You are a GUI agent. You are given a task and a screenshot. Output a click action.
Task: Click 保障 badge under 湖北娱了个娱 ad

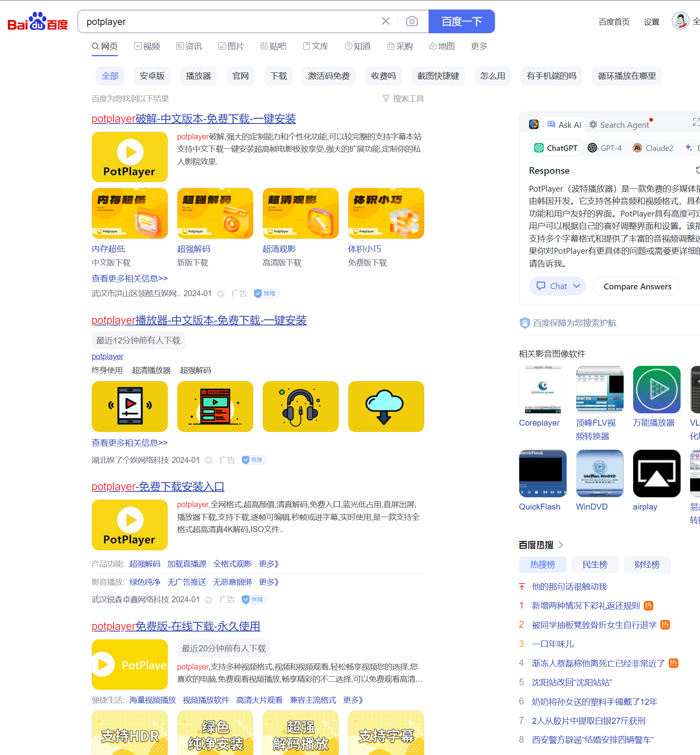tap(254, 460)
